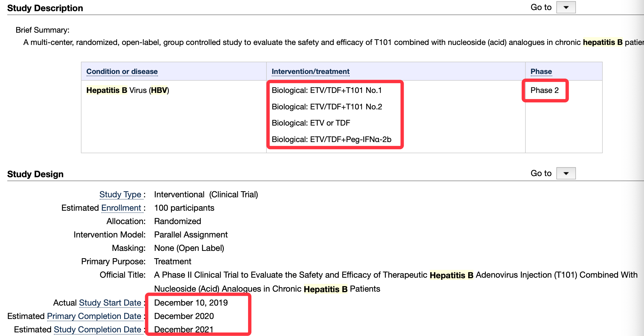Click the Official Title text line
The image size is (644, 336).
396,282
